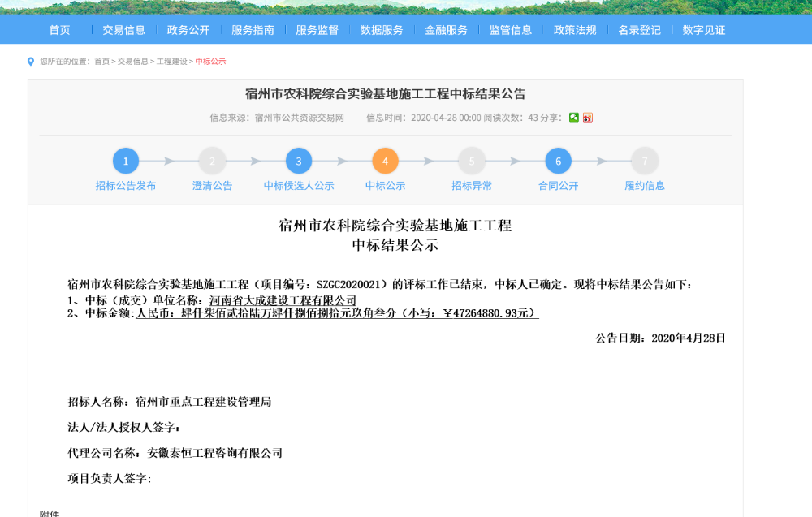Open 服务监督 menu item
812x517 pixels.
(x=317, y=30)
